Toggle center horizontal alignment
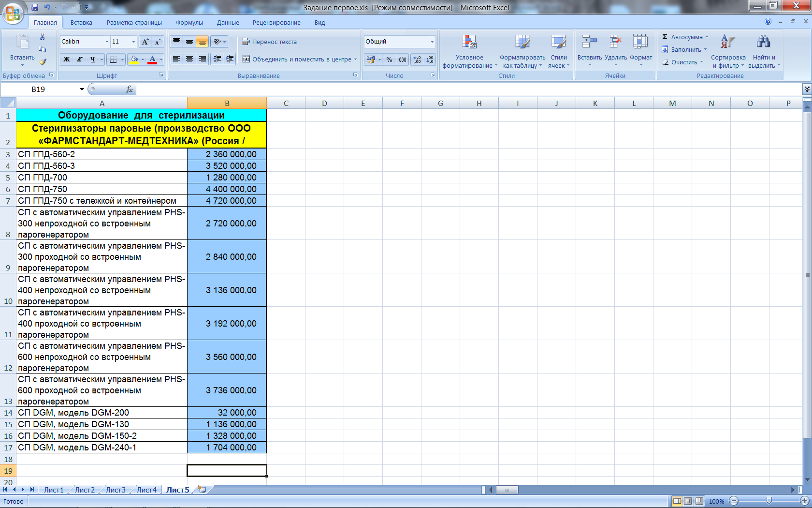This screenshot has height=508, width=812. pos(189,59)
